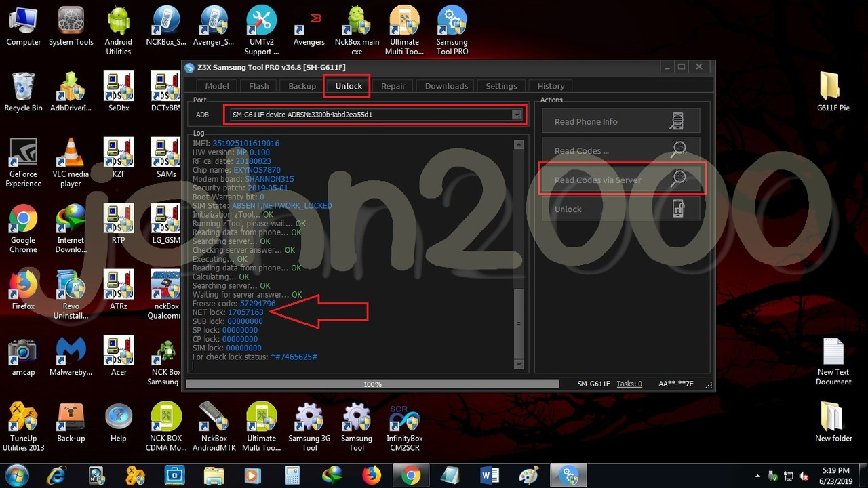
Task: Open KZF desktop shortcut
Action: [x=119, y=158]
